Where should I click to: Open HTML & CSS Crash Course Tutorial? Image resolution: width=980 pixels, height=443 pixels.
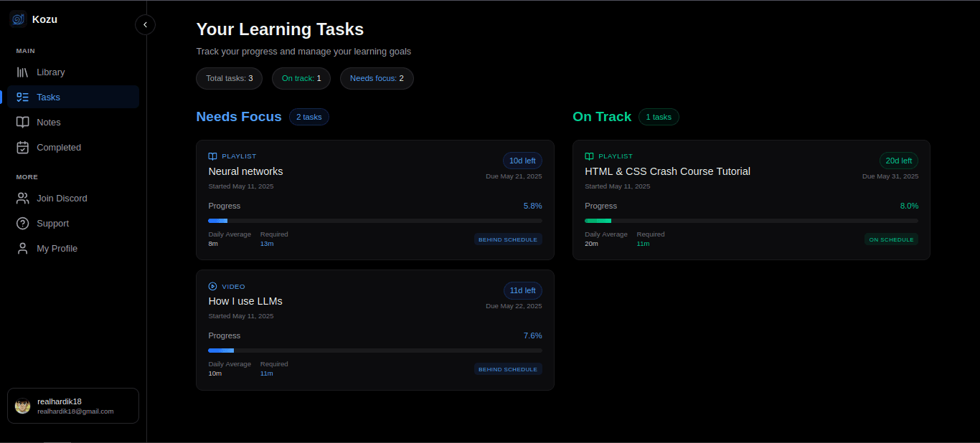pos(668,171)
